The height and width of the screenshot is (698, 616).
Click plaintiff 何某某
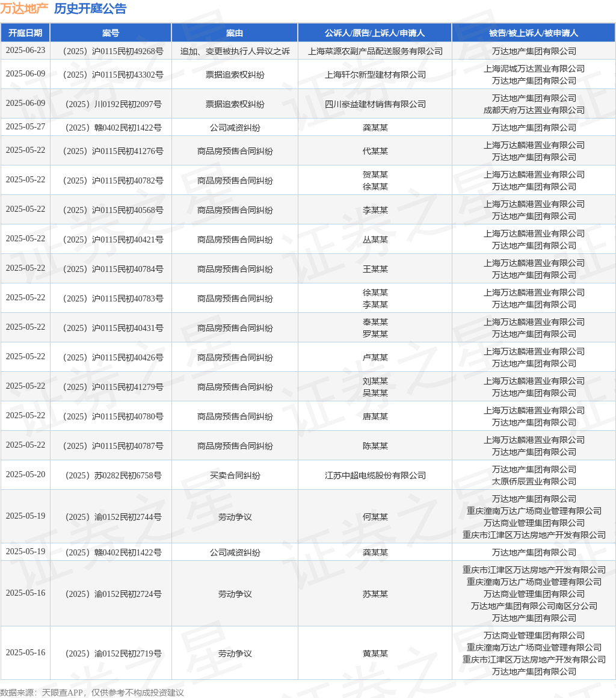tap(375, 517)
